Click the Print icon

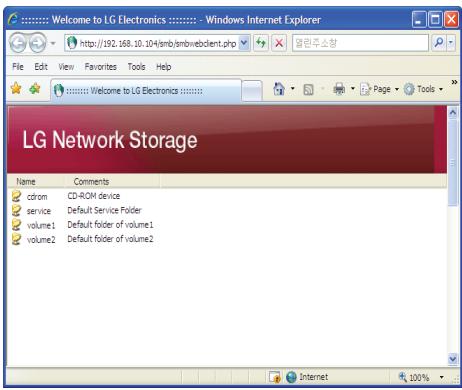[339, 89]
